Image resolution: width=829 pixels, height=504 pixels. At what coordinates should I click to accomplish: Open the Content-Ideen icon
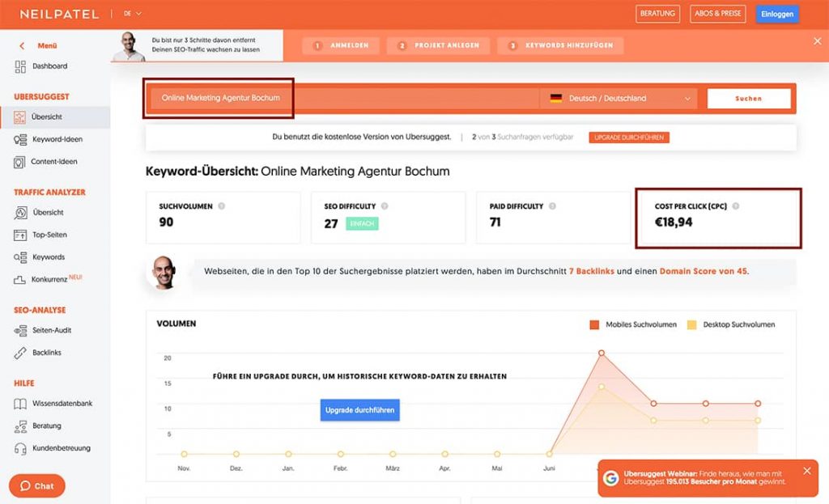coord(19,162)
